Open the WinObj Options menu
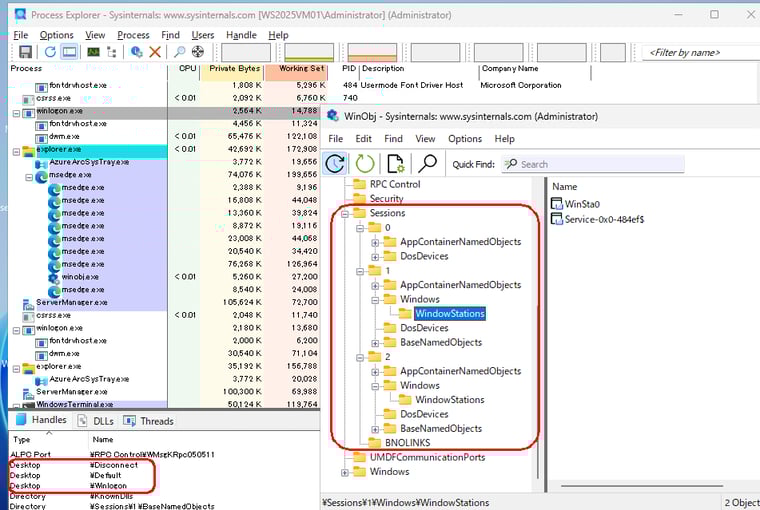The width and height of the screenshot is (760, 510). pyautogui.click(x=465, y=139)
